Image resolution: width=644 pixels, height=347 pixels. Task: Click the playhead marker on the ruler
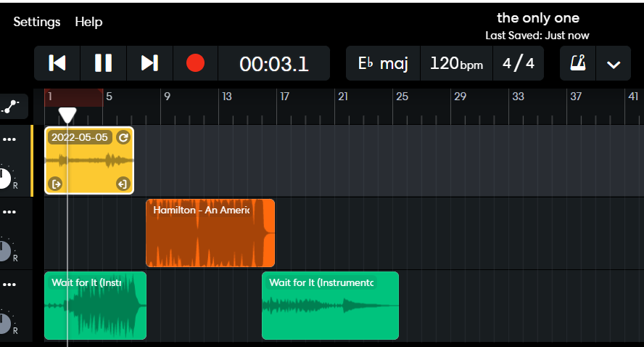click(x=67, y=115)
